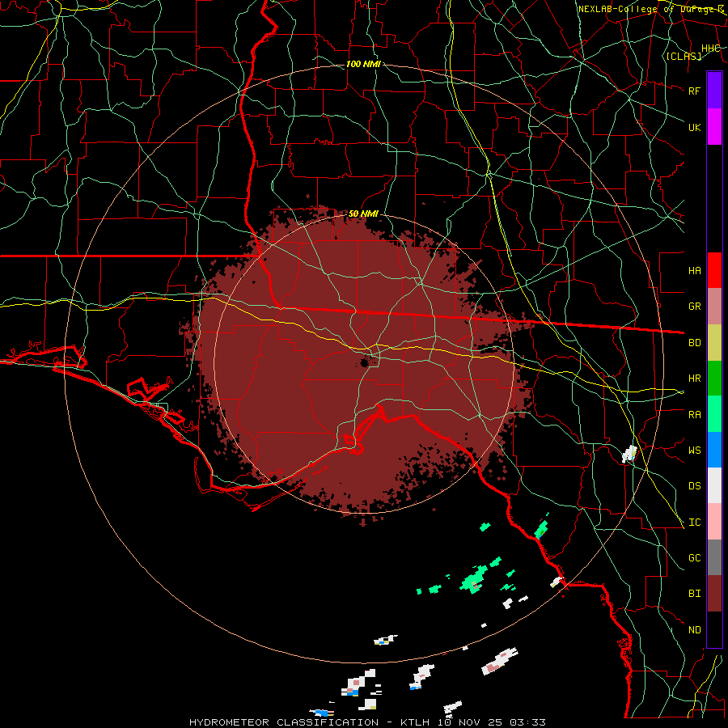Click the 50 NMI range ring label
The image size is (728, 728).
click(363, 214)
